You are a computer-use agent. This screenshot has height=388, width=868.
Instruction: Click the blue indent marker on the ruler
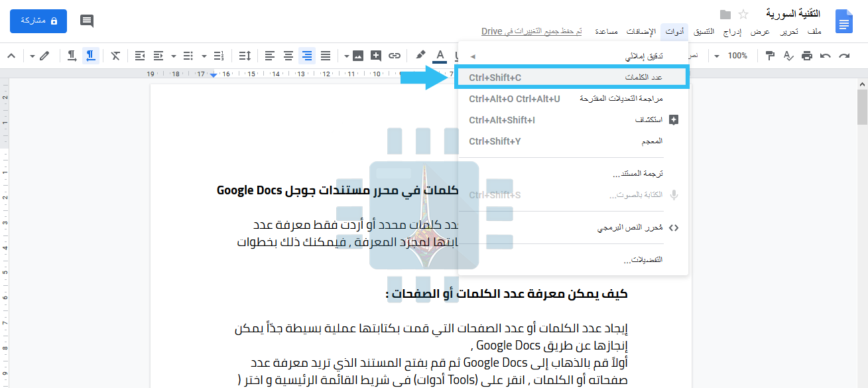click(x=213, y=74)
